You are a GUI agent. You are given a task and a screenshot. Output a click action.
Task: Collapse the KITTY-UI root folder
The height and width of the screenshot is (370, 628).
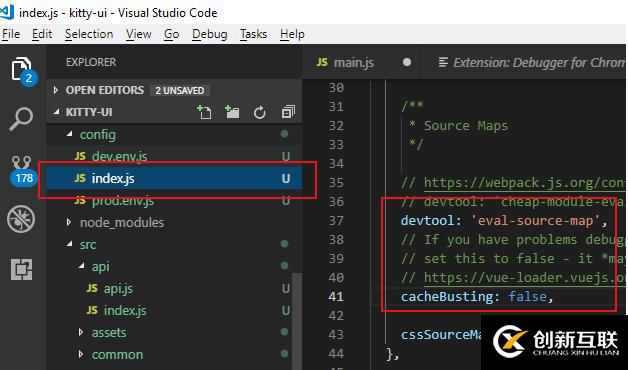pyautogui.click(x=56, y=112)
